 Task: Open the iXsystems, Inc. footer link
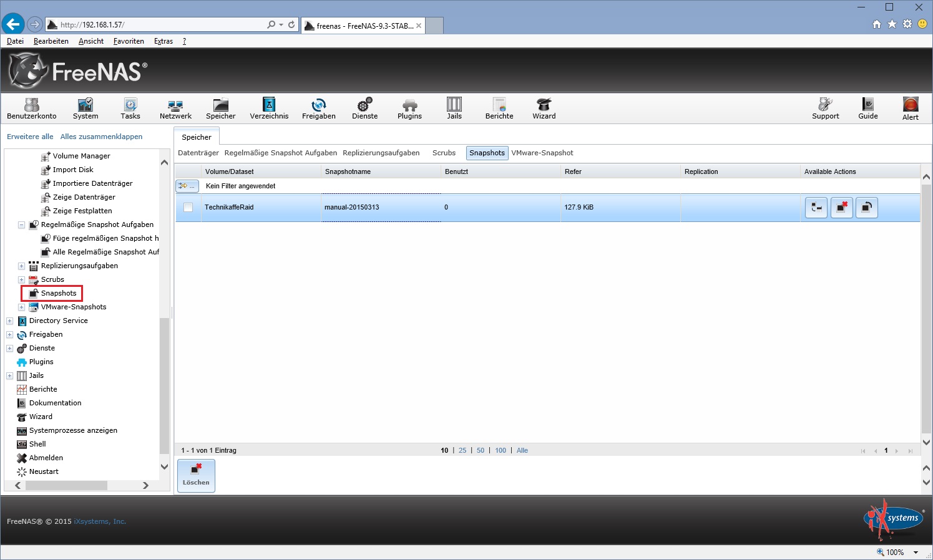point(100,521)
